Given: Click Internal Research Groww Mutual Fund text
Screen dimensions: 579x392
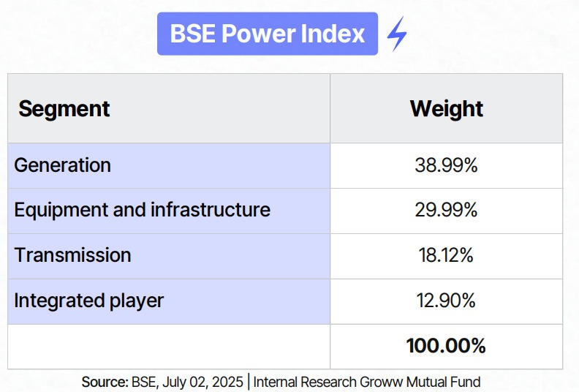Looking at the screenshot, I should tap(367, 382).
